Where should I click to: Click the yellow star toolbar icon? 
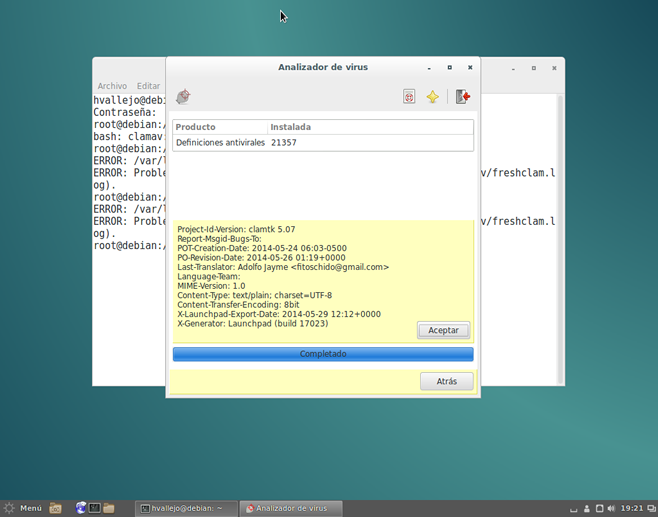[432, 97]
